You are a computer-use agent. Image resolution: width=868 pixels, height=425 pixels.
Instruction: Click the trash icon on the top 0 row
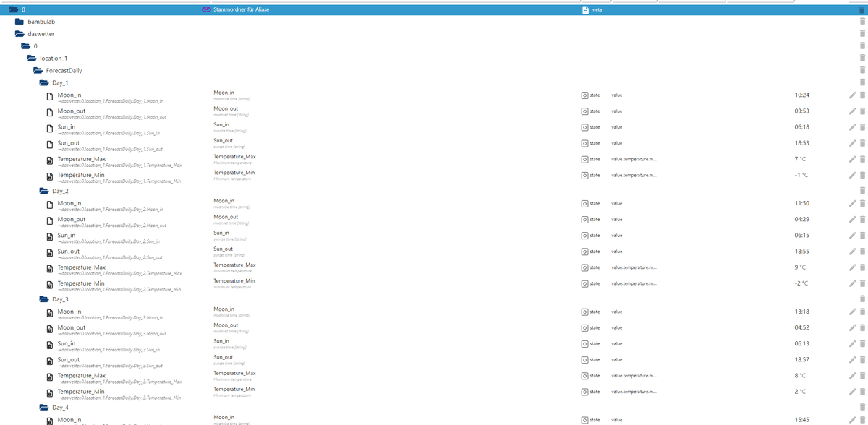coord(861,9)
